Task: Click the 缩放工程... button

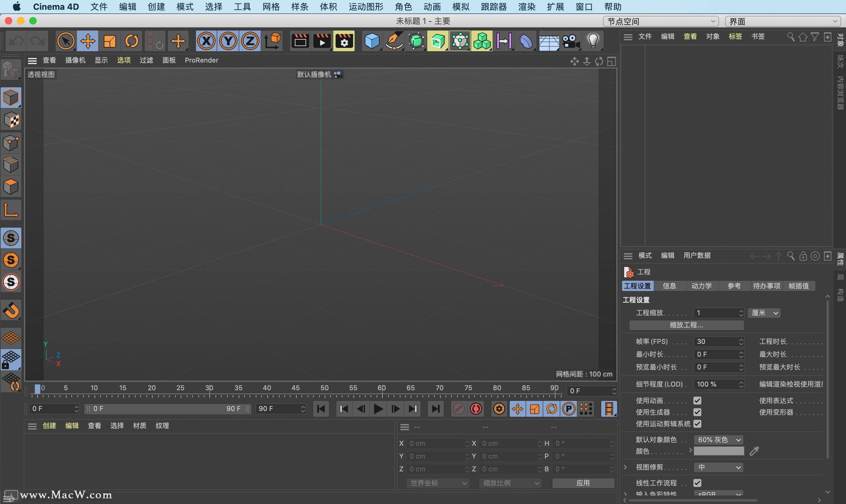Action: (686, 325)
